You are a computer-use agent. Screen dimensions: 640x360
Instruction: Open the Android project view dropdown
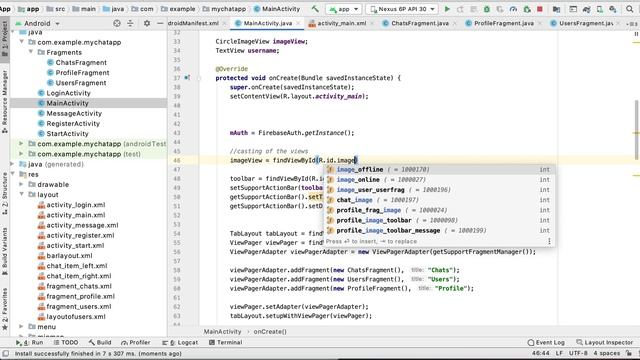click(38, 24)
